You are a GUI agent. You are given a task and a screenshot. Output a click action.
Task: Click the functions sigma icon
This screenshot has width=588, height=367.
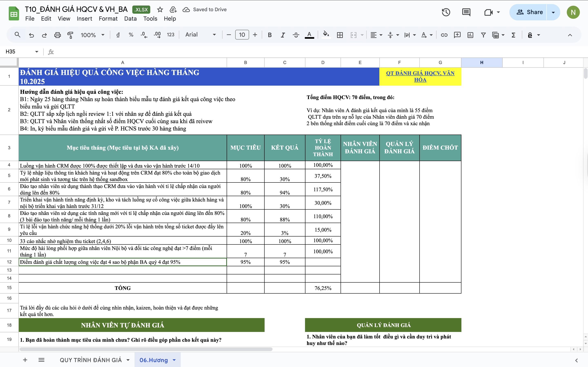pyautogui.click(x=513, y=35)
